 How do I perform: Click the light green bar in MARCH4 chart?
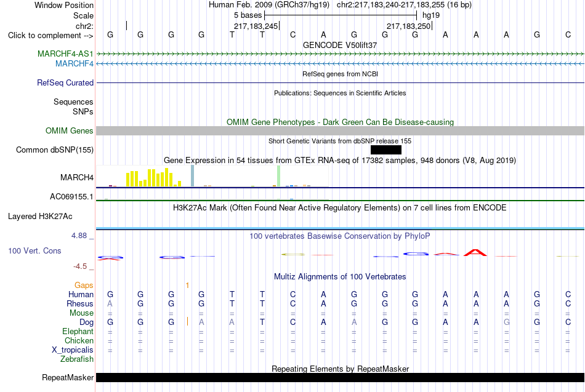(279, 176)
